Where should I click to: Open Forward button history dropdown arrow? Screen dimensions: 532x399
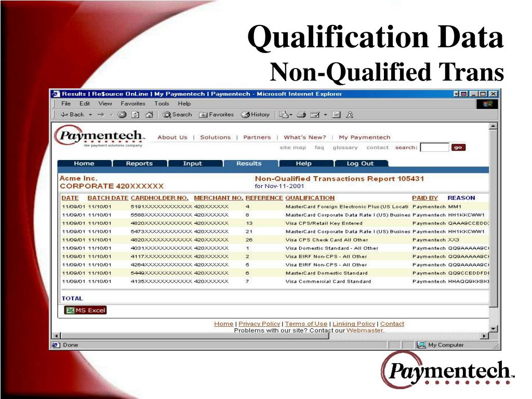tap(111, 115)
